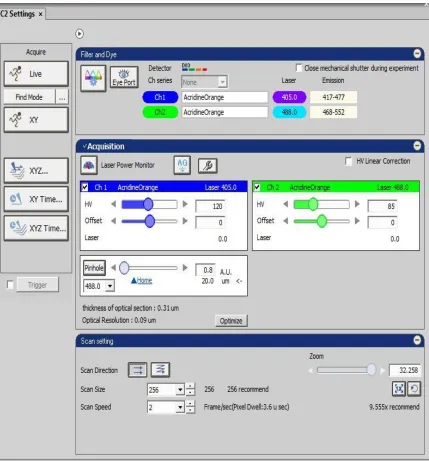
Task: Decrease Ch 1 HV with left arrow
Action: (114, 204)
